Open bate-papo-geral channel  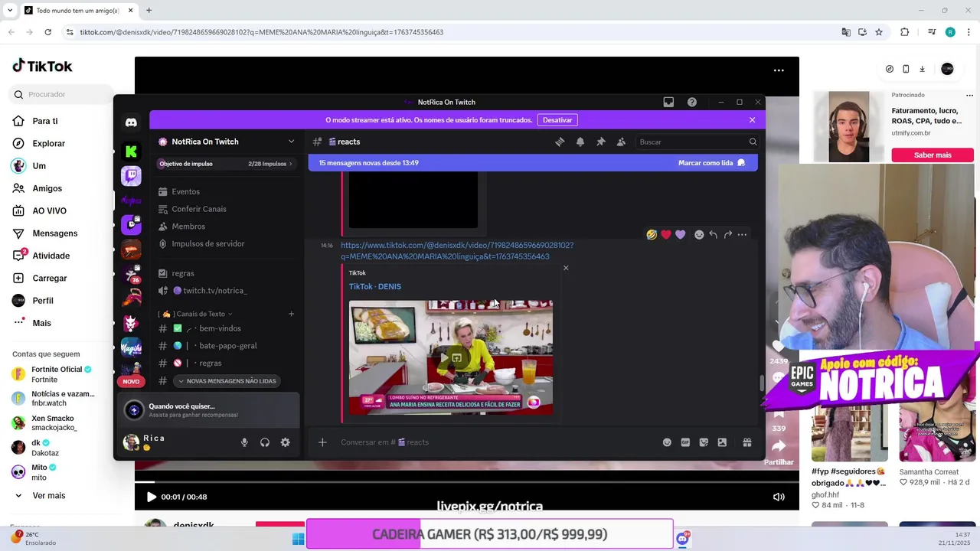point(227,346)
